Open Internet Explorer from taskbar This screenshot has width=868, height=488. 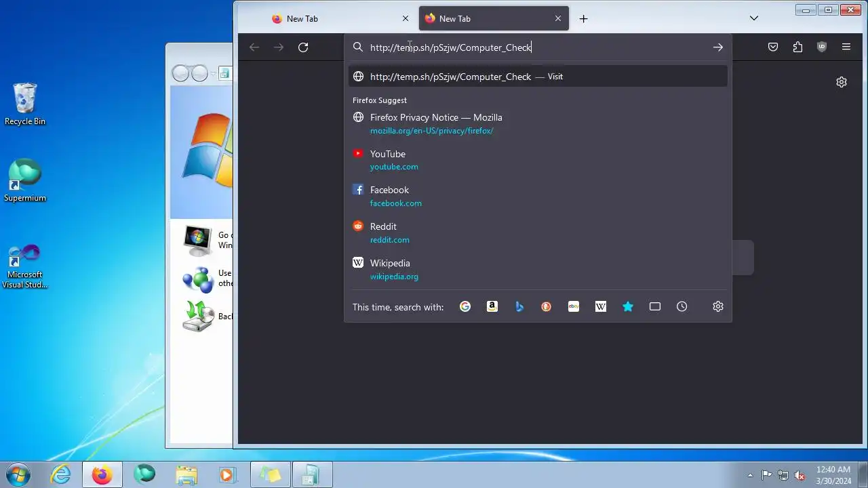click(61, 474)
